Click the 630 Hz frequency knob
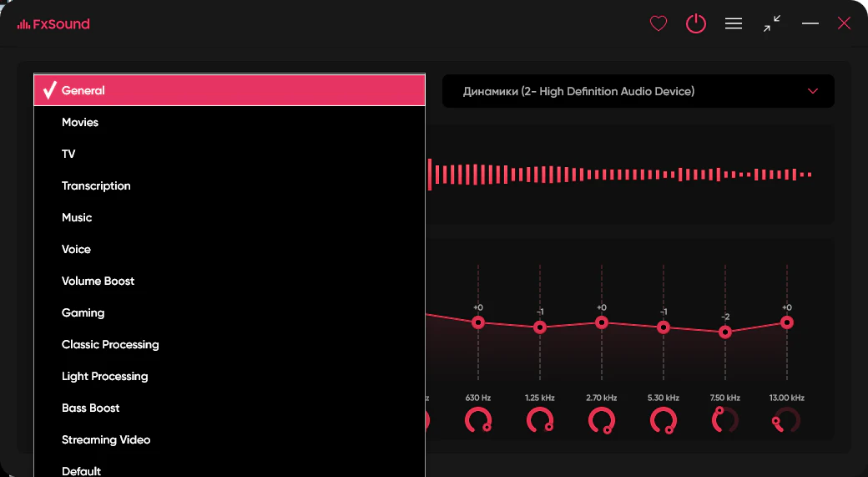Image resolution: width=868 pixels, height=477 pixels. (x=478, y=420)
